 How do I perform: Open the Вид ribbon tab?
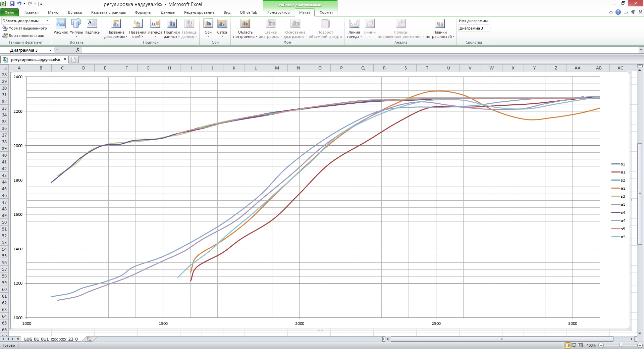click(x=227, y=12)
